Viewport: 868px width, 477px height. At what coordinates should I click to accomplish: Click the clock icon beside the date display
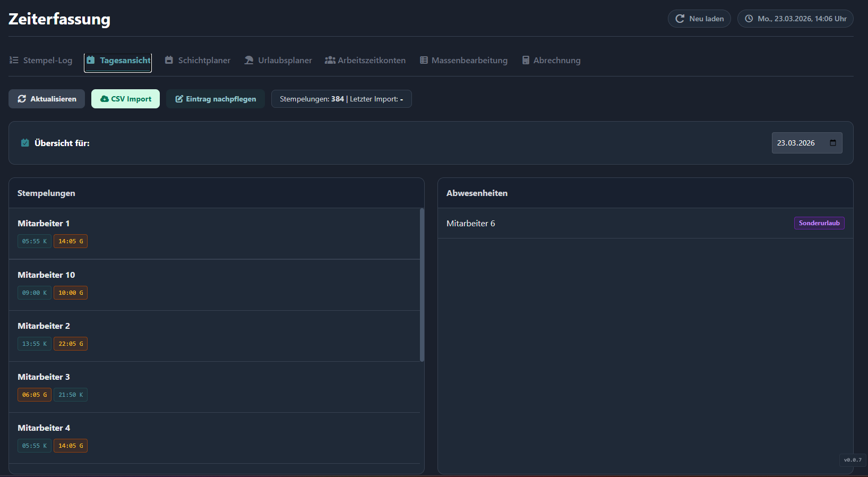tap(749, 19)
